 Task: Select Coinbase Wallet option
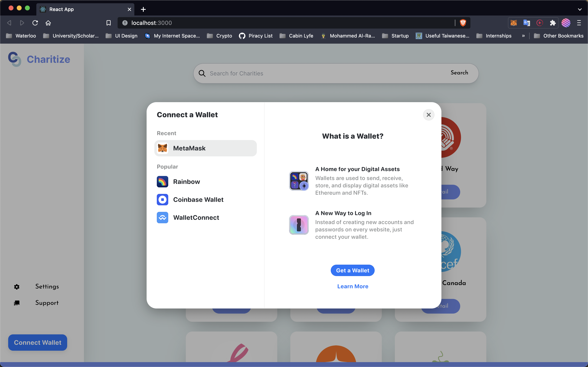tap(198, 200)
